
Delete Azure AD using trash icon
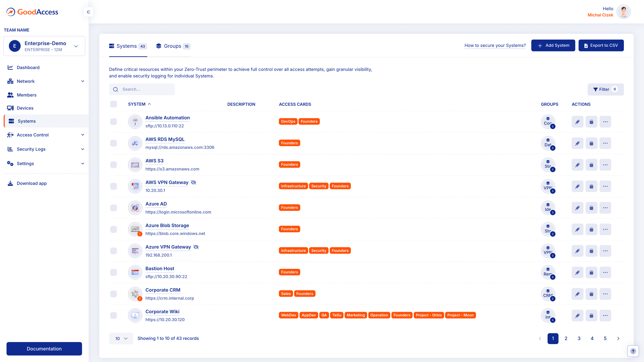[x=591, y=208]
